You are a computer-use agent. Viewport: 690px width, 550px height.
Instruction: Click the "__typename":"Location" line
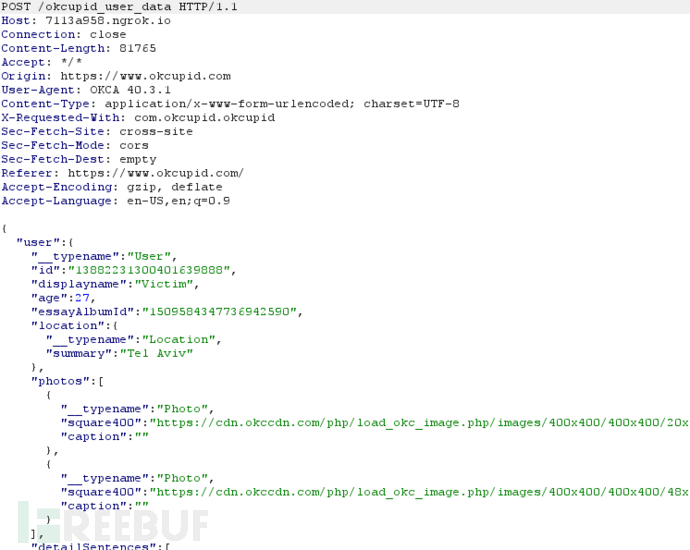(133, 340)
